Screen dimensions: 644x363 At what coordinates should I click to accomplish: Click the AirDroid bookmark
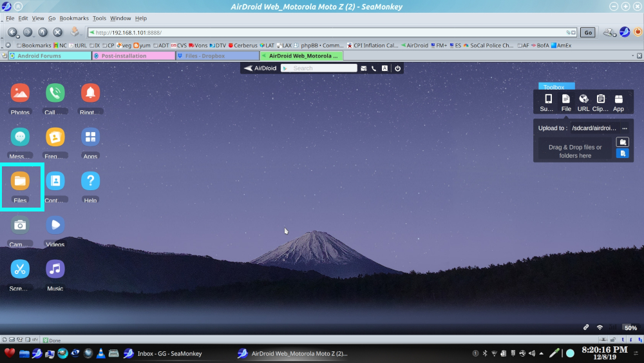pos(414,45)
